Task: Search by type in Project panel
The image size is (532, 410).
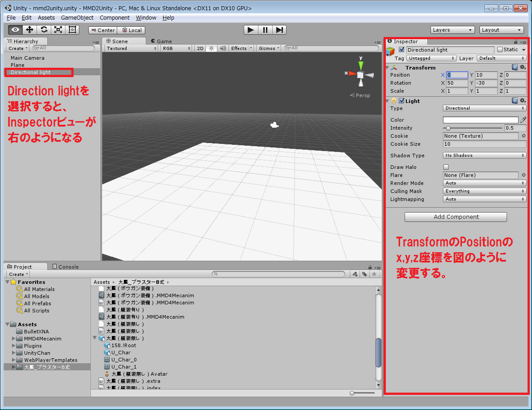Action: coord(355,274)
